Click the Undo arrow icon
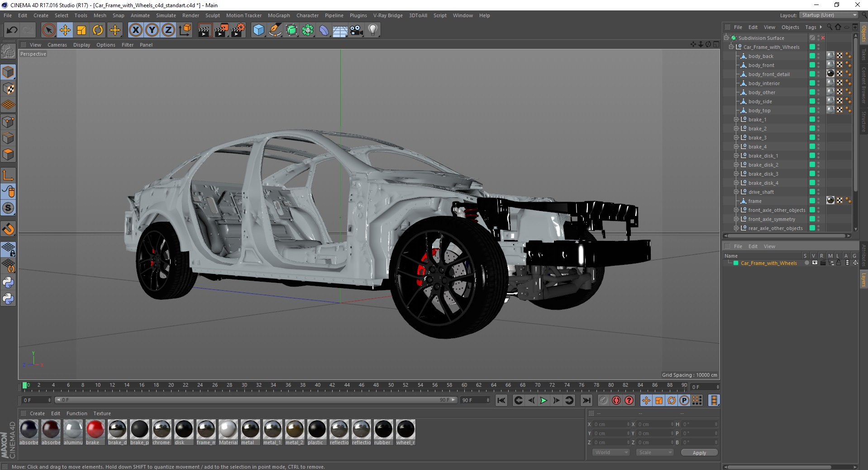 tap(12, 30)
